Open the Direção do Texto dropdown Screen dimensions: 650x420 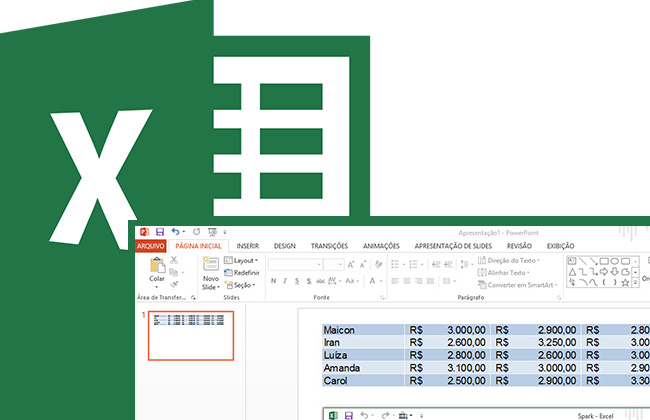pos(509,260)
